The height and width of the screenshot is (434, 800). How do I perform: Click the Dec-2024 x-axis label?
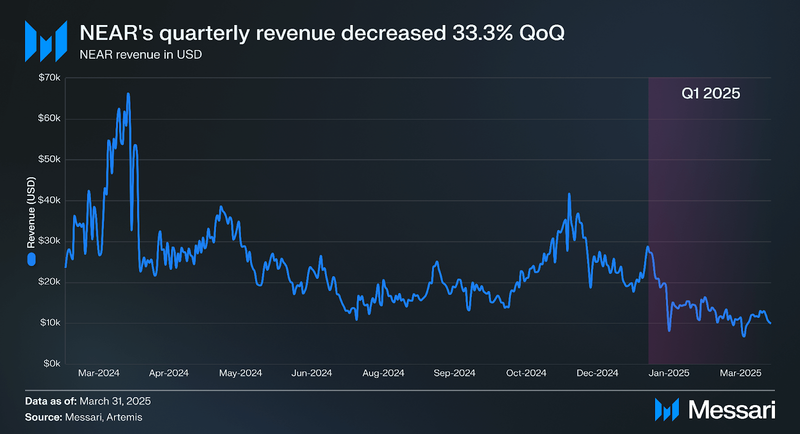pos(597,373)
